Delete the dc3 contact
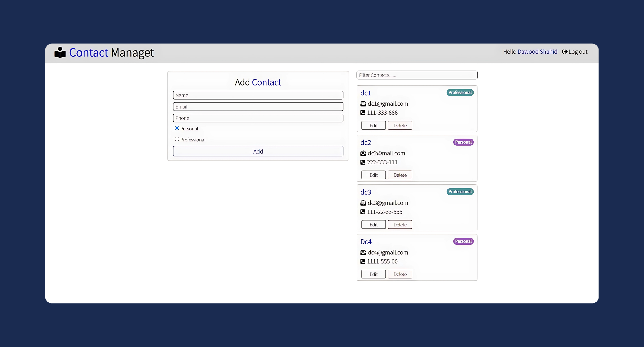 400,225
